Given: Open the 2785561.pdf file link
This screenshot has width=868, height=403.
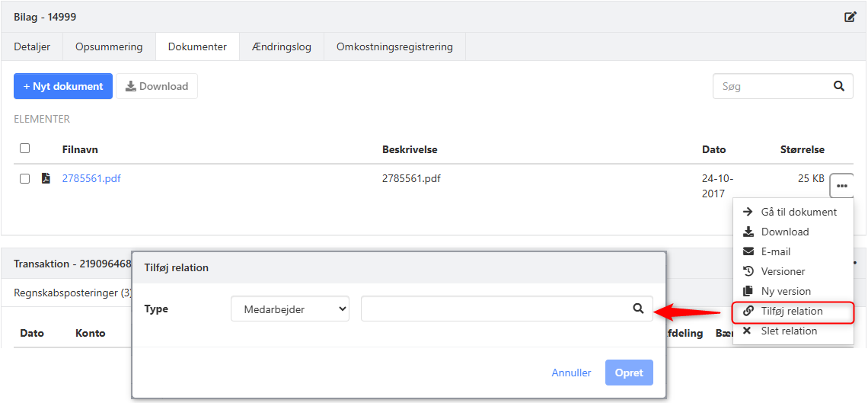Looking at the screenshot, I should pos(91,179).
